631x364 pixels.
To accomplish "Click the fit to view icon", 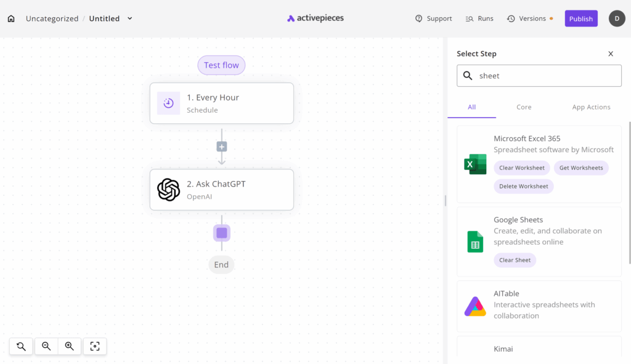I will coord(95,346).
